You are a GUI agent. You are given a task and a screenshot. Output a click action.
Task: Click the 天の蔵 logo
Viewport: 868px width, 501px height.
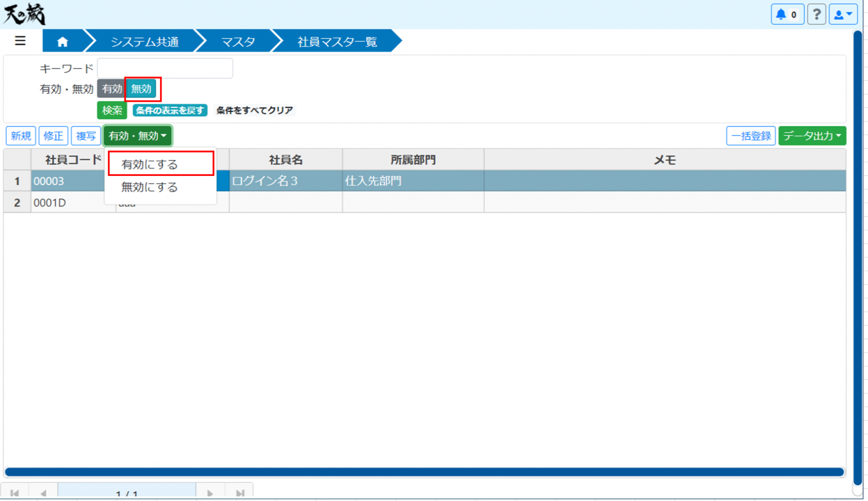(24, 14)
